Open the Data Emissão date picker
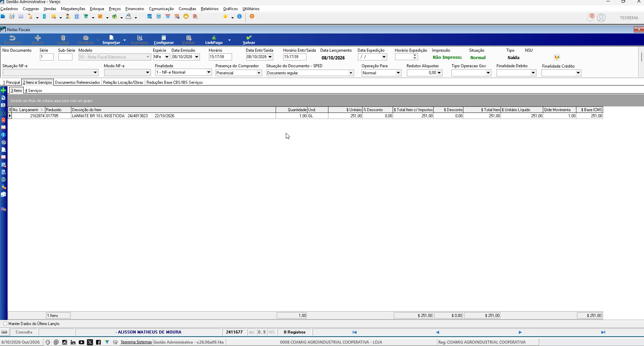The image size is (644, 346). [x=197, y=57]
